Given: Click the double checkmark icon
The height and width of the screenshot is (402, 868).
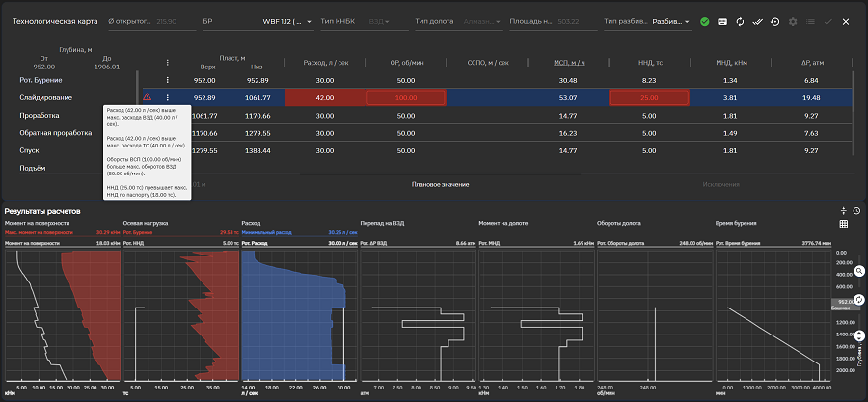Looking at the screenshot, I should (x=757, y=21).
